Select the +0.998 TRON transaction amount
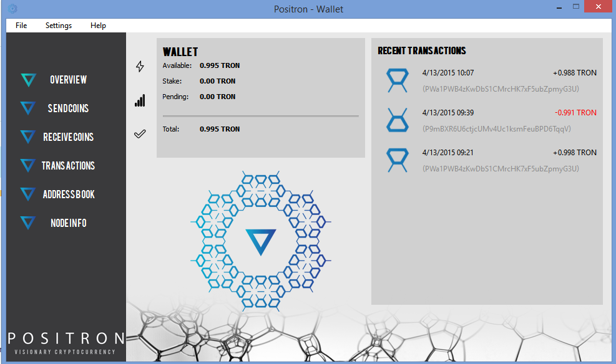This screenshot has width=616, height=364. pyautogui.click(x=574, y=153)
